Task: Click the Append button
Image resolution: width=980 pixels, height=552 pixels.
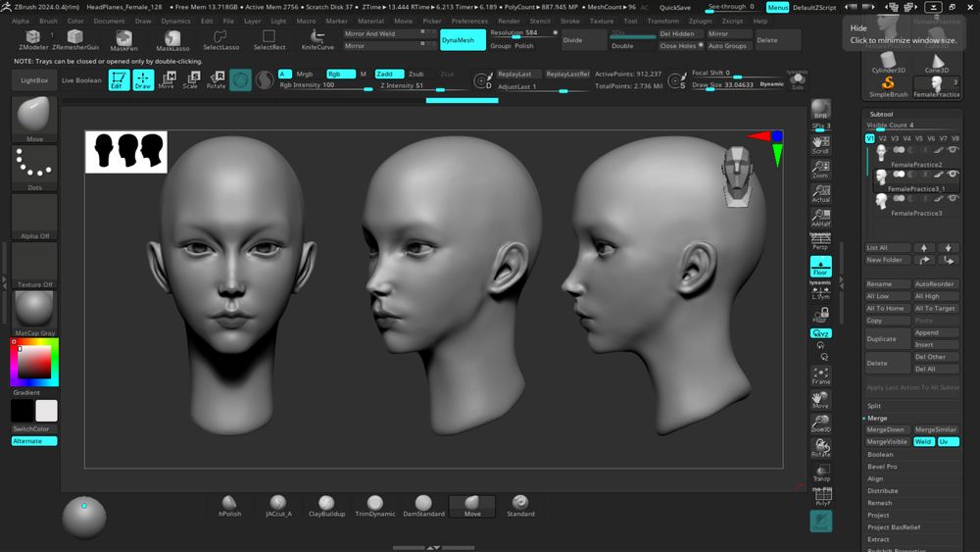Action: pos(936,332)
